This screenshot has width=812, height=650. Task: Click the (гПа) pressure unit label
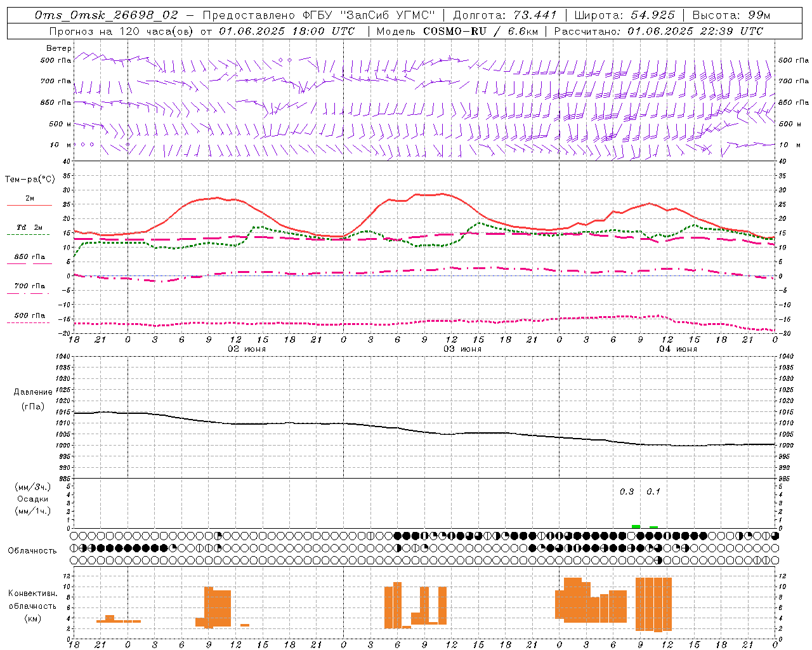point(33,406)
